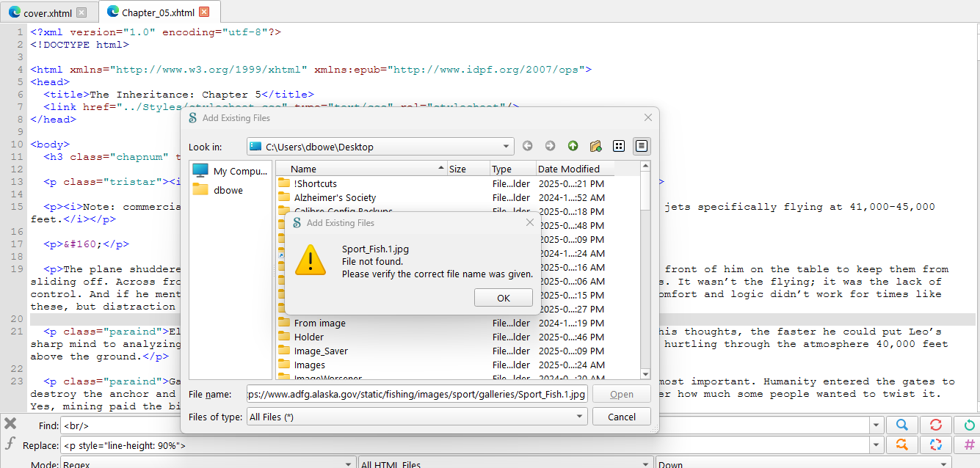Open the Look in path dropdown
980x468 pixels.
380,147
